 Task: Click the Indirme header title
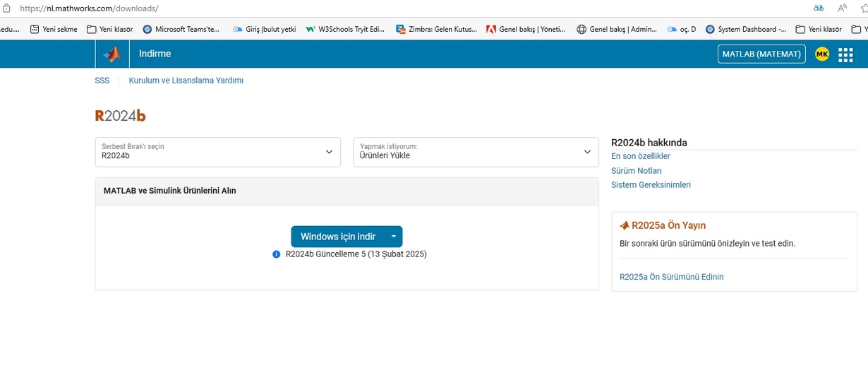(155, 54)
